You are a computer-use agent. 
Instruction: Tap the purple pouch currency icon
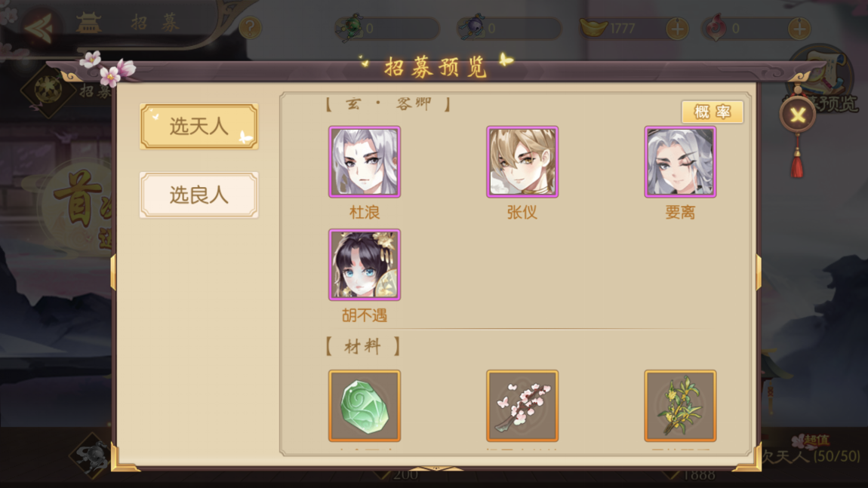pos(472,28)
